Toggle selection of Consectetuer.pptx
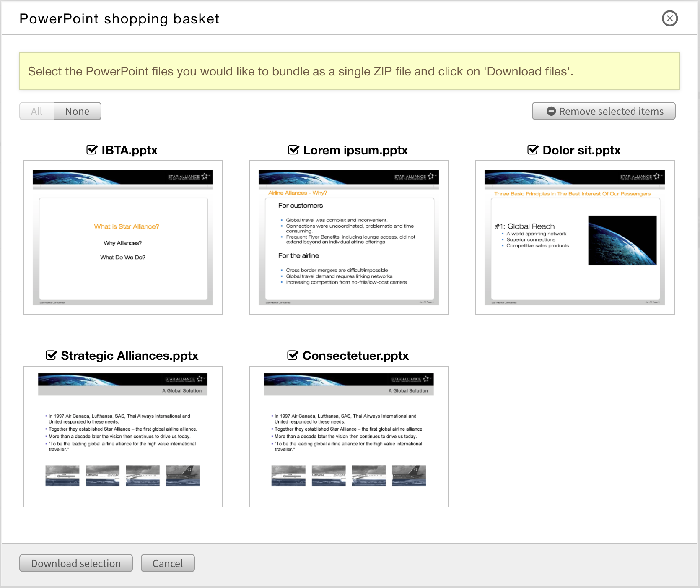Image resolution: width=700 pixels, height=588 pixels. tap(293, 355)
